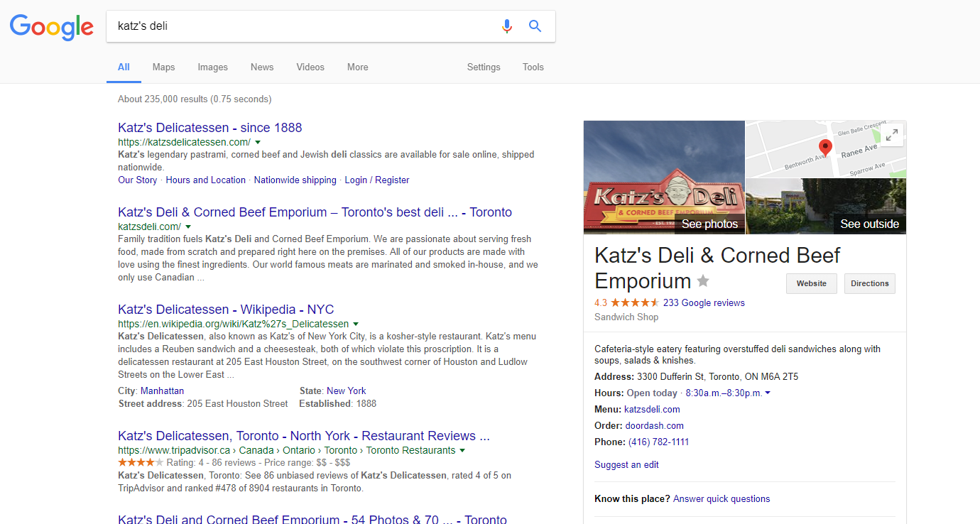
Task: Open dropdown arrow beside Wikipedia URL
Action: point(356,324)
